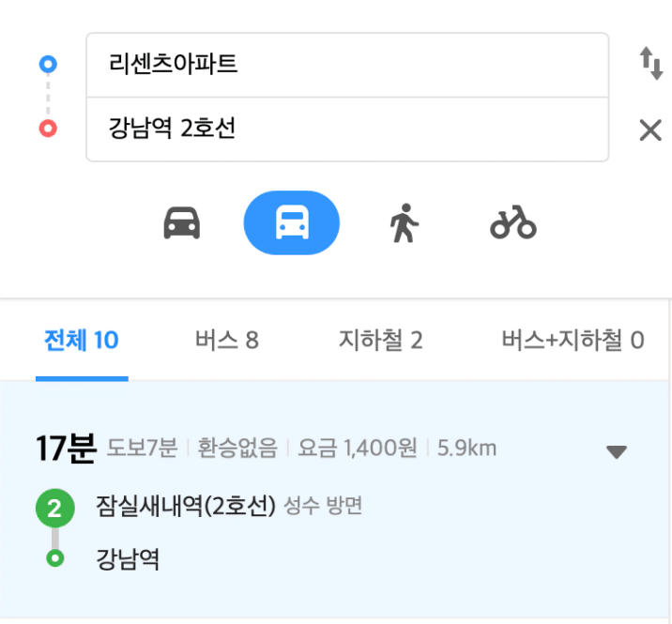Expand the 17분 route details arrow
Image resolution: width=672 pixels, height=624 pixels.
pos(617,451)
